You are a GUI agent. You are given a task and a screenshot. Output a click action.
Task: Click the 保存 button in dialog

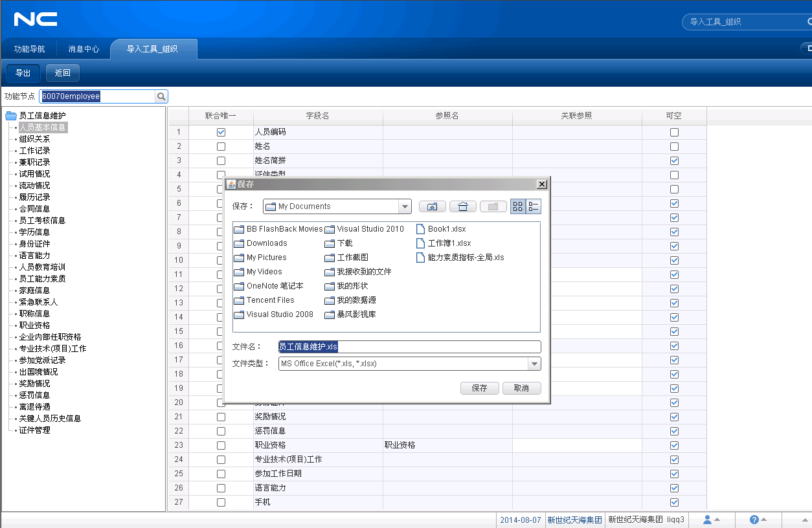479,388
